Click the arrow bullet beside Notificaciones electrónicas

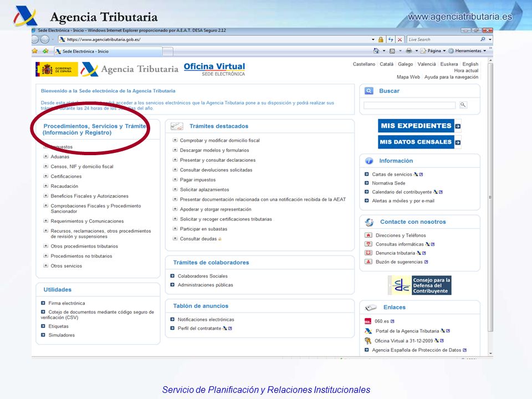[172, 319]
